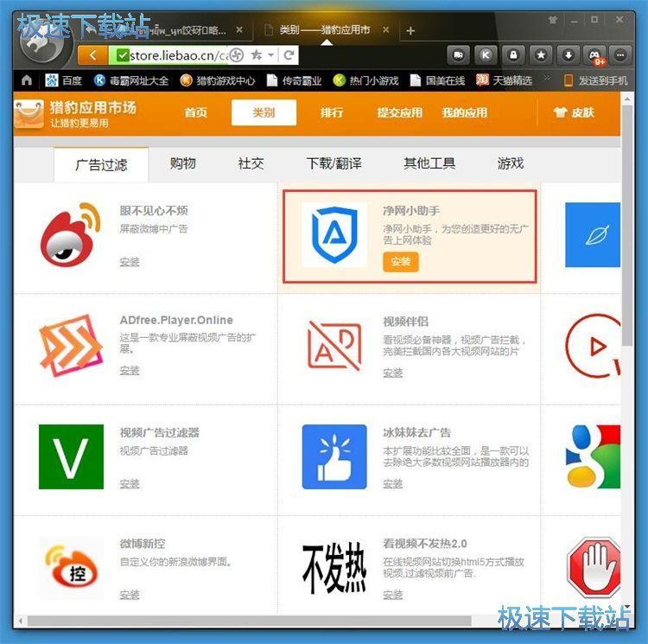Install the 眼不见心不烦 extension
The width and height of the screenshot is (648, 644).
pyautogui.click(x=130, y=262)
